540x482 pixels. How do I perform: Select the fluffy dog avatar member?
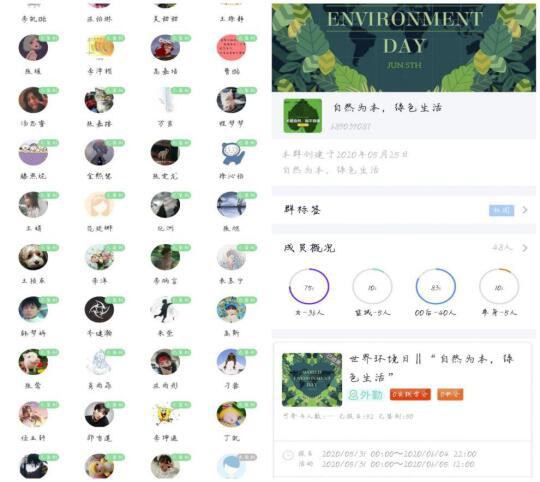click(33, 258)
